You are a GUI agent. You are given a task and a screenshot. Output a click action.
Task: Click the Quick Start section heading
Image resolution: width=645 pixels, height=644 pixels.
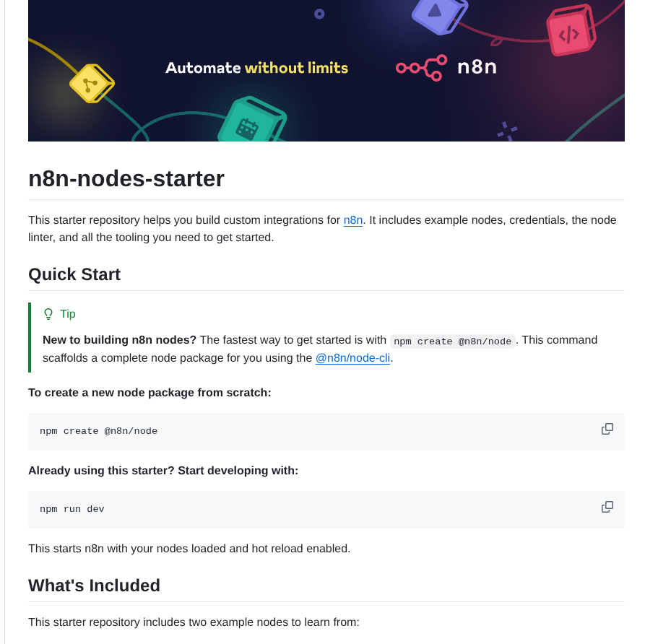coord(74,274)
